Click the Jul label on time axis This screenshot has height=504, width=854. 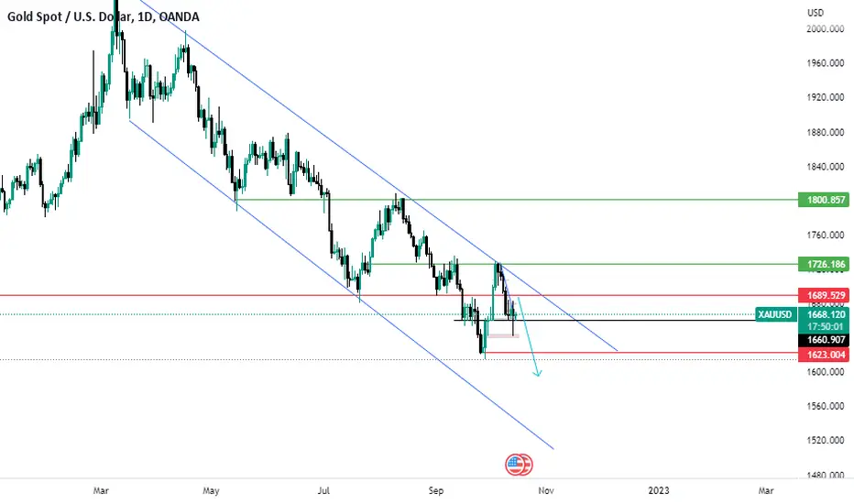(x=323, y=490)
